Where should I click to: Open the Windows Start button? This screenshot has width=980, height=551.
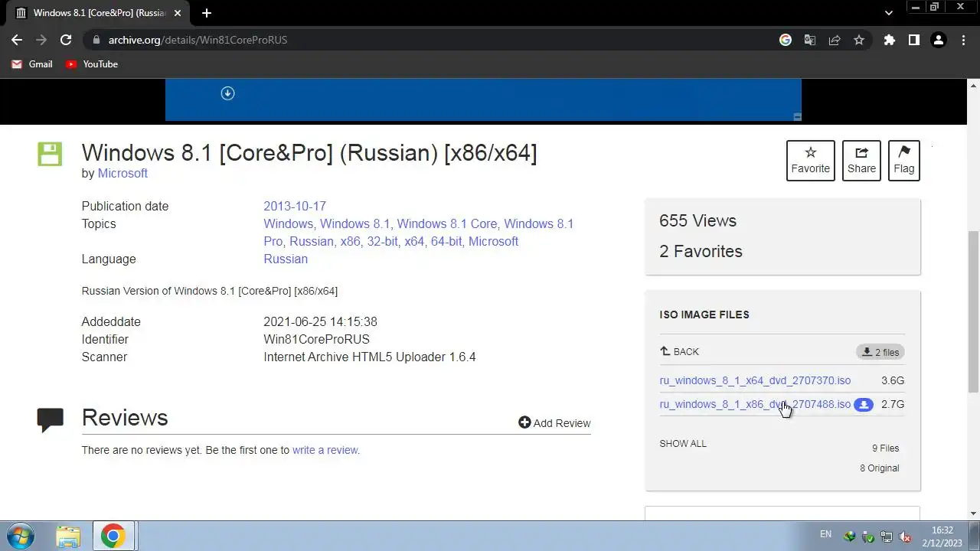click(20, 536)
